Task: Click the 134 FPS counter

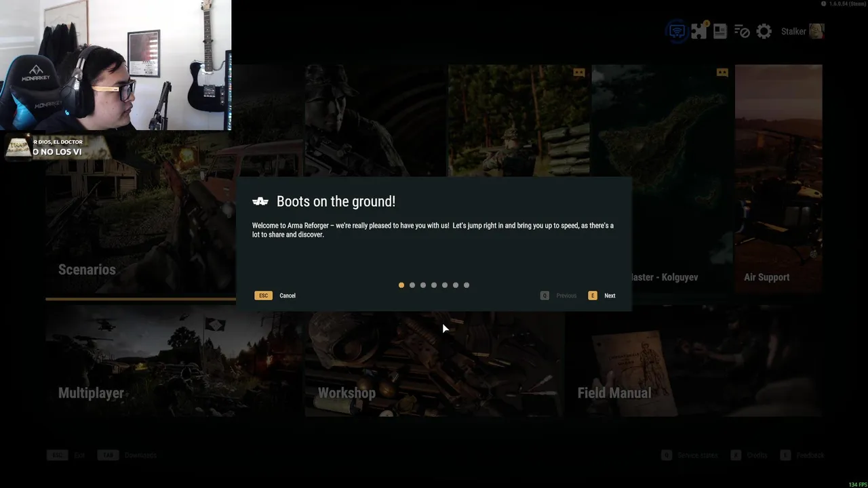Action: [857, 485]
